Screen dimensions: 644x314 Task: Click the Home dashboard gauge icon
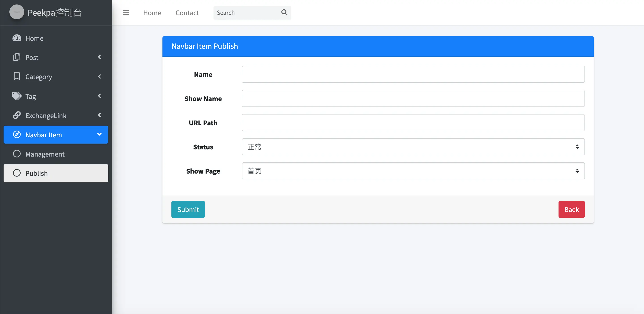coord(17,38)
